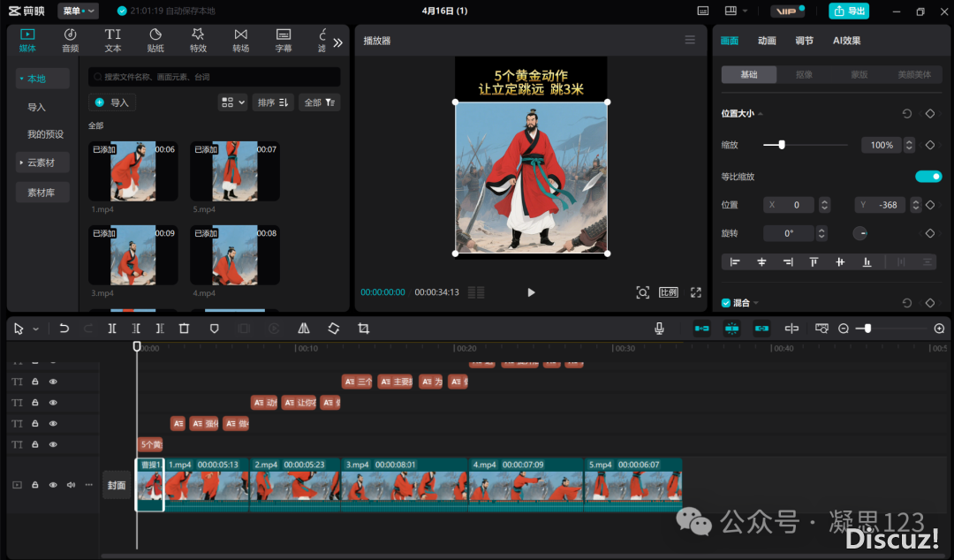
Task: Add a keyframe for 缩放
Action: coord(929,145)
